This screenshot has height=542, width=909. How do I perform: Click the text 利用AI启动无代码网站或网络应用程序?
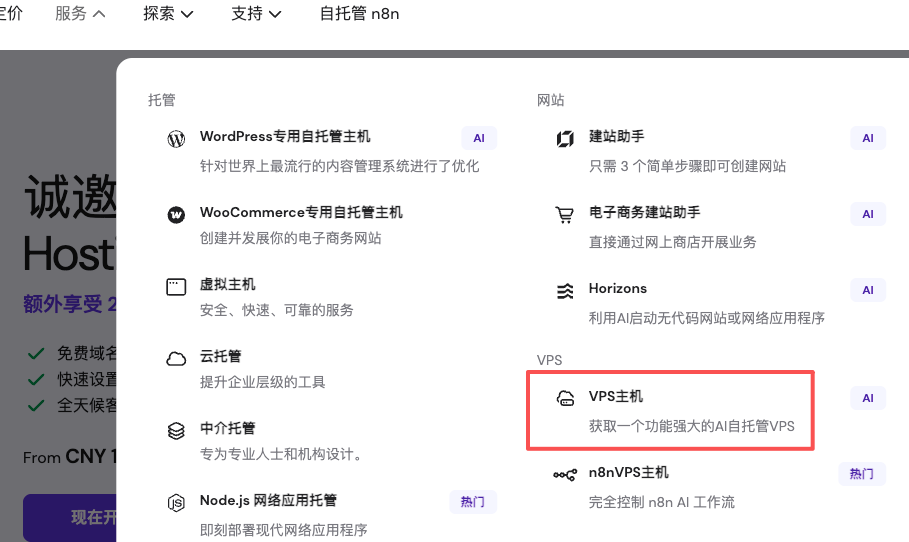click(707, 318)
